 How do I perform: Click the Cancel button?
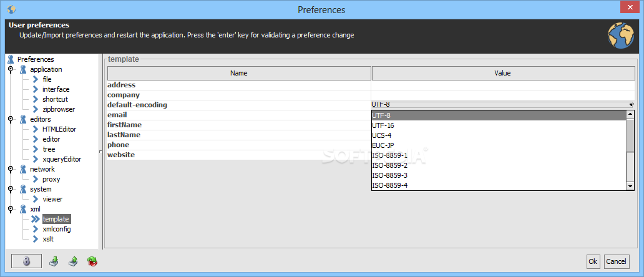616,261
